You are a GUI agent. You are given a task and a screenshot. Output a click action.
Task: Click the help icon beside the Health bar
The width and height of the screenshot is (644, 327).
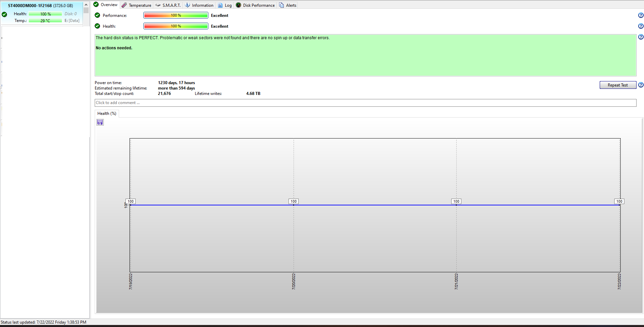[x=641, y=26]
